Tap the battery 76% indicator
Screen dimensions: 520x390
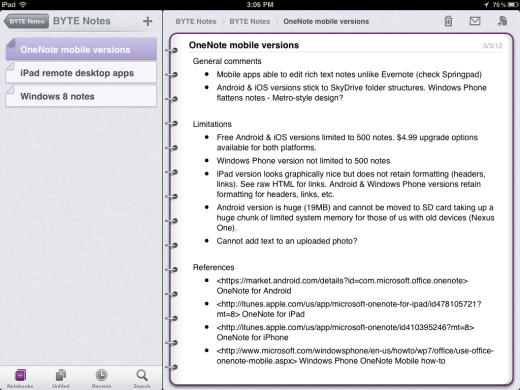(504, 5)
